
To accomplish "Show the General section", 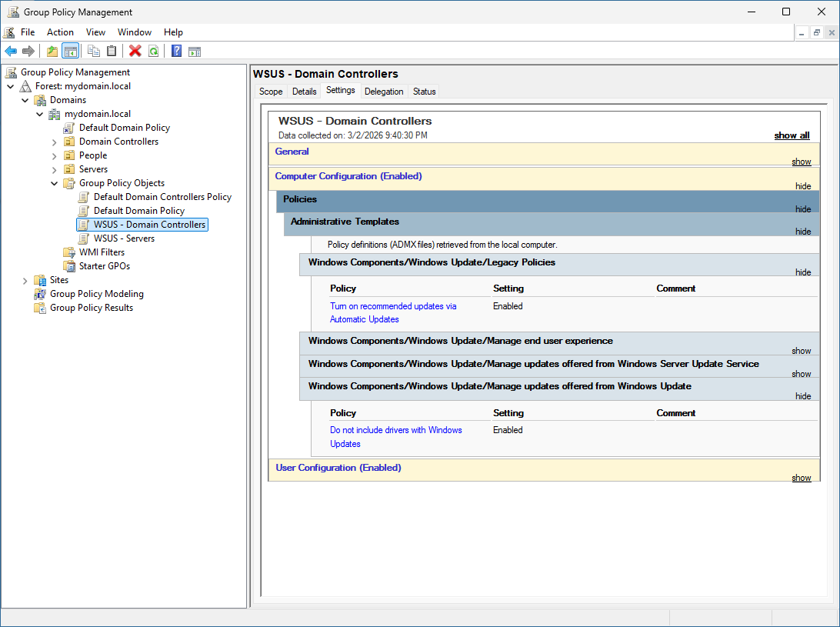I will [x=802, y=162].
